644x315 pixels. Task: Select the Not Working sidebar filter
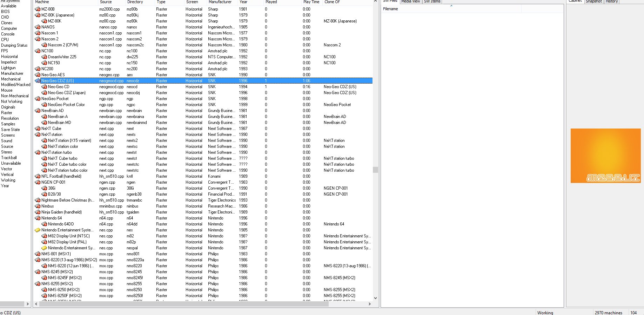point(12,101)
